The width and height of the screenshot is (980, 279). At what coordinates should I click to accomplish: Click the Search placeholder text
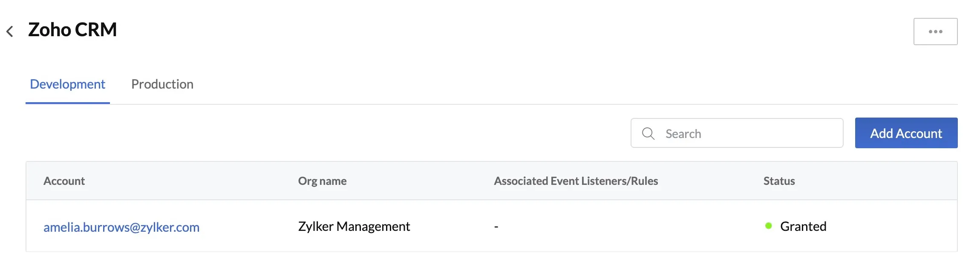(683, 134)
